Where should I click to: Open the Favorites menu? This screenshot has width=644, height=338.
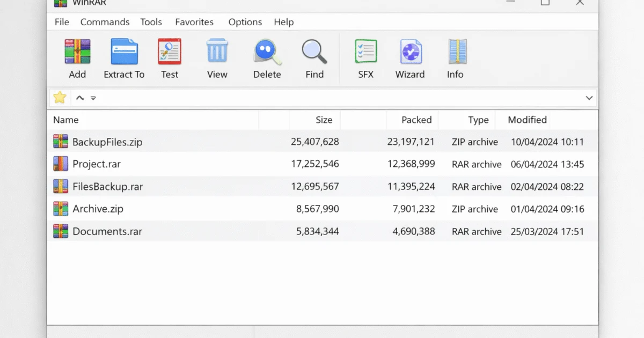tap(194, 22)
